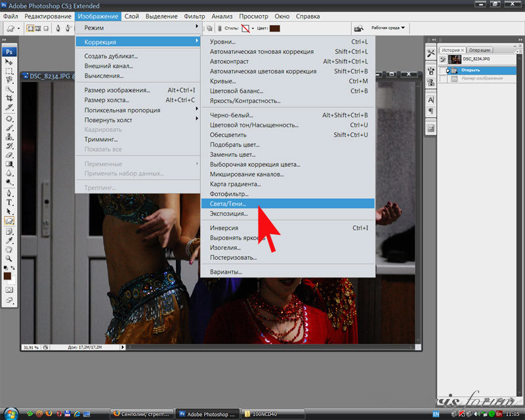
Task: Choose the Eraser tool
Action: pyautogui.click(x=10, y=155)
